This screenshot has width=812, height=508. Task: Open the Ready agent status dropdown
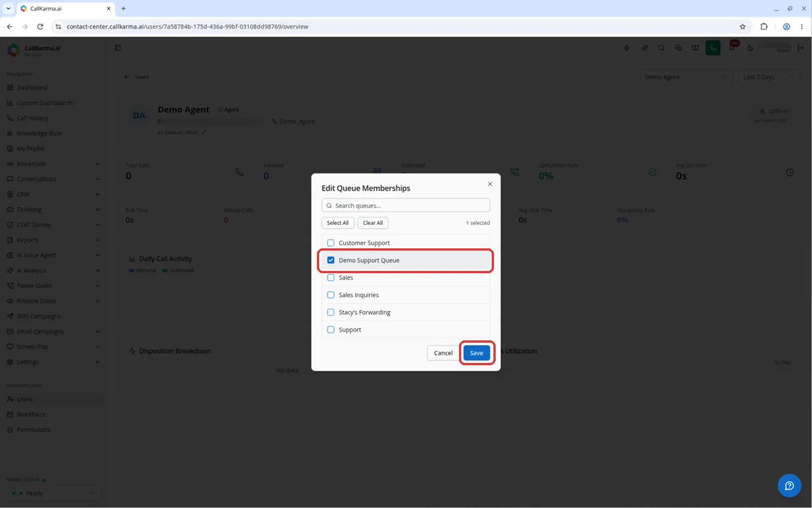pos(54,493)
